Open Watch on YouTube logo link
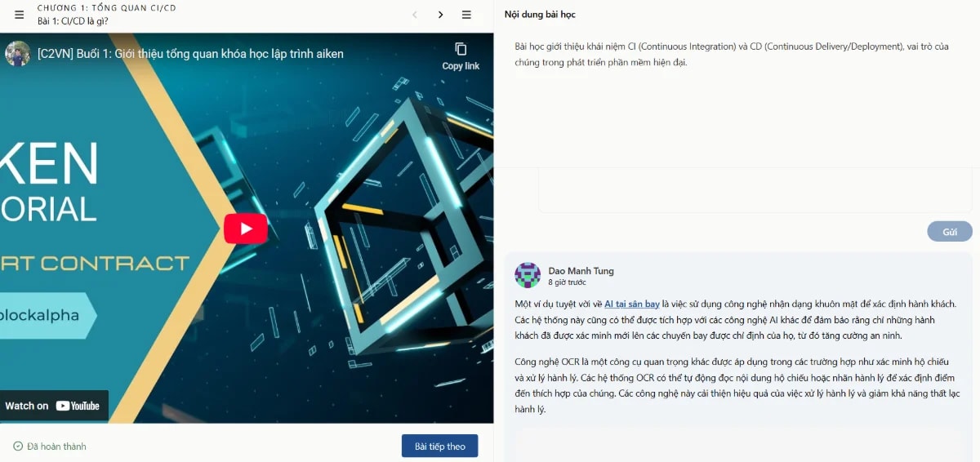The image size is (980, 462). tap(54, 406)
